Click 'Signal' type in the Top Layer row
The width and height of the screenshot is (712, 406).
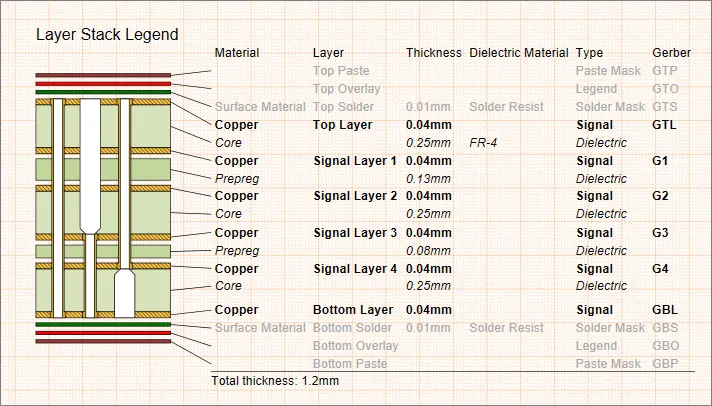coord(595,125)
